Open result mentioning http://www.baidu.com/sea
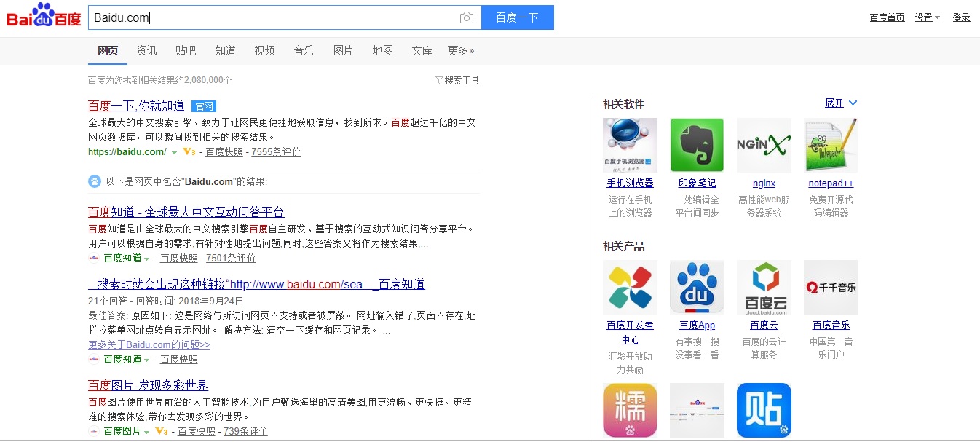The width and height of the screenshot is (980, 442). (x=256, y=284)
